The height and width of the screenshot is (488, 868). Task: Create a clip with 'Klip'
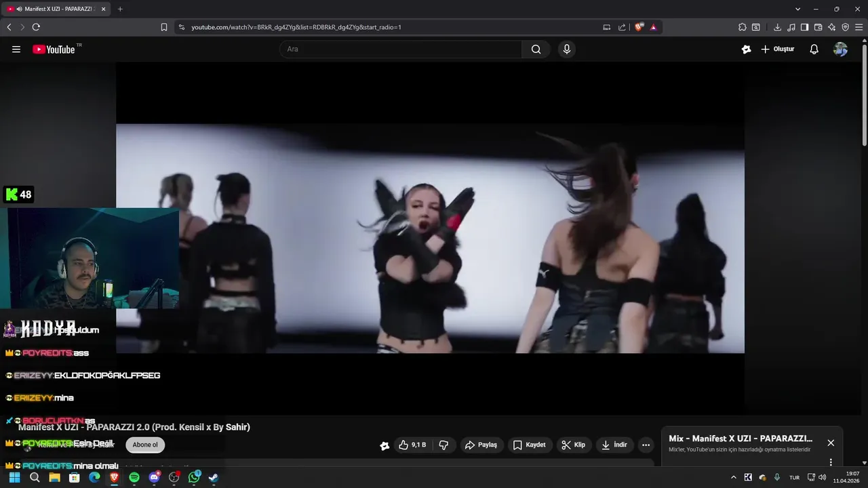[x=573, y=445]
